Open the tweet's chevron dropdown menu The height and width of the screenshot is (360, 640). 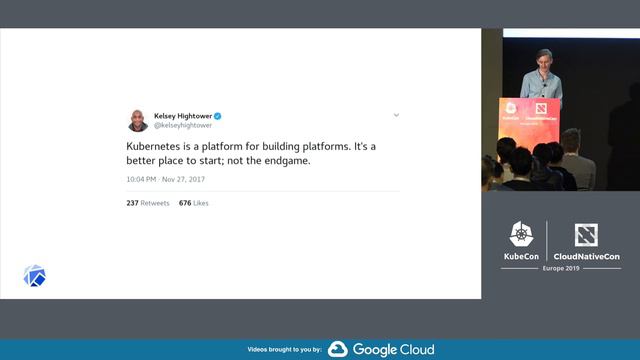396,115
